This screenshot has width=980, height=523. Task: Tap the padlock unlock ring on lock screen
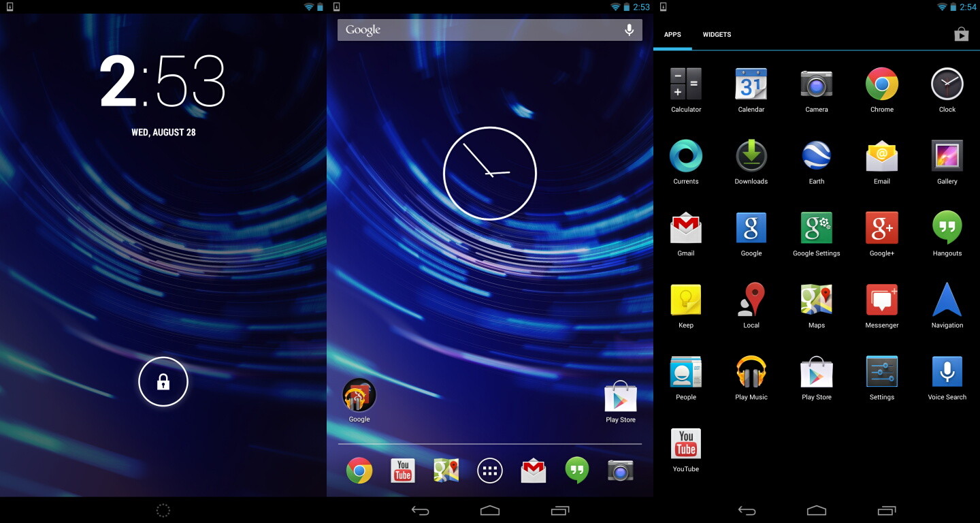[x=163, y=381]
